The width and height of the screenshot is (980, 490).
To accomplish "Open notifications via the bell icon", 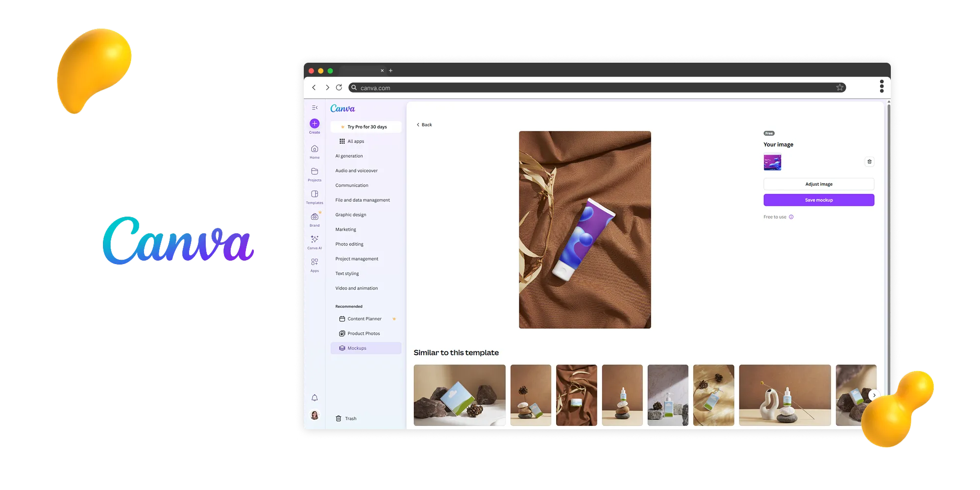I will click(x=314, y=398).
